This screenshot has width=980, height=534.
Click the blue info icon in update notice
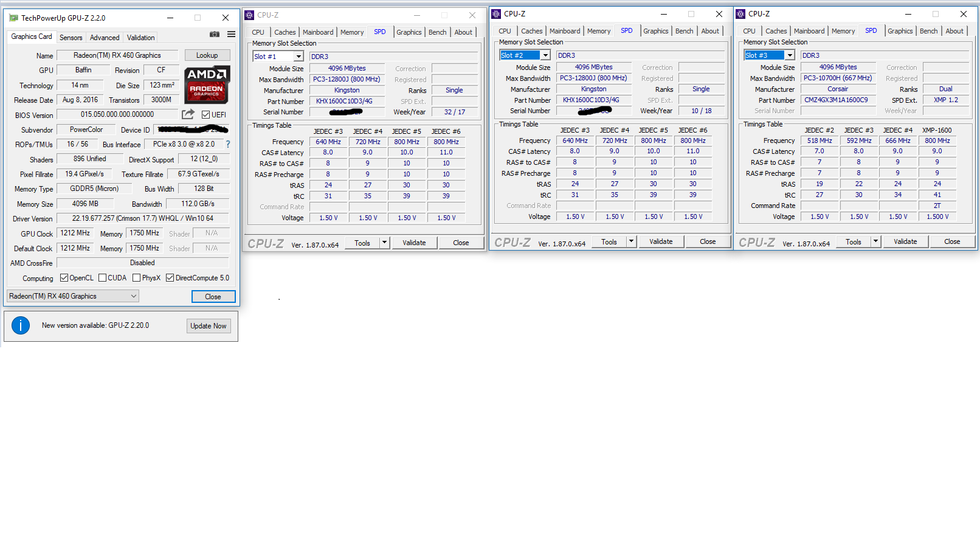tap(21, 325)
